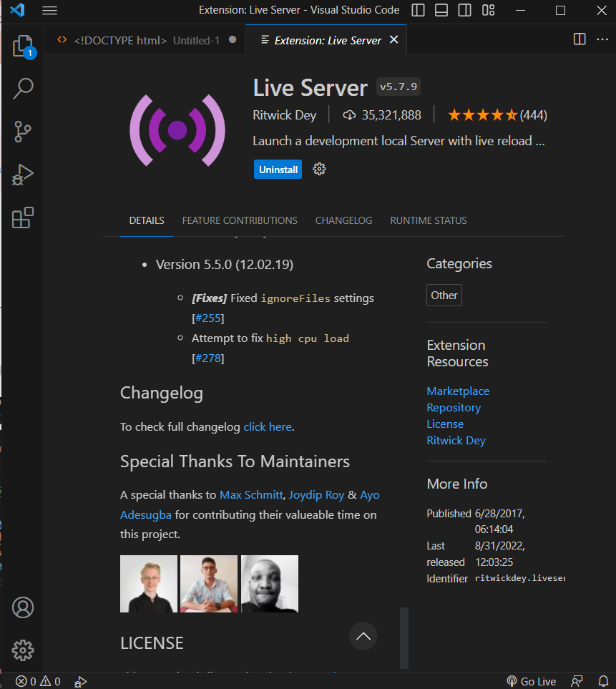The width and height of the screenshot is (616, 689).
Task: Close the Extension: Live Server tab
Action: click(x=394, y=39)
